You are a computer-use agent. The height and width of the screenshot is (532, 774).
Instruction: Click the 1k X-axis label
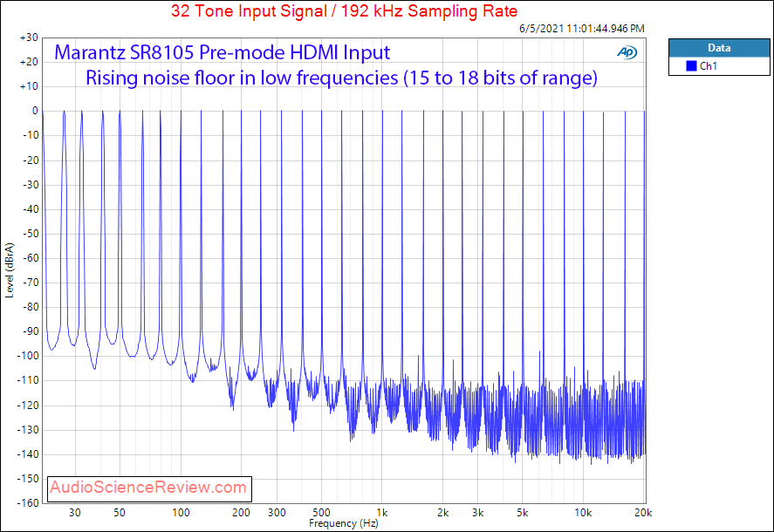(x=381, y=513)
